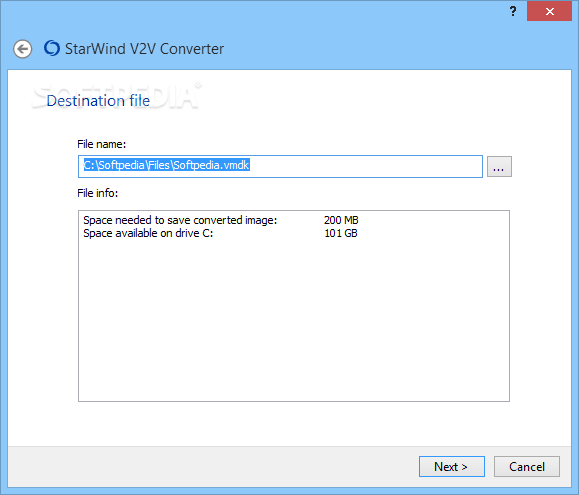Proceed with the Next > button
Viewport: 579px width, 495px height.
(452, 467)
